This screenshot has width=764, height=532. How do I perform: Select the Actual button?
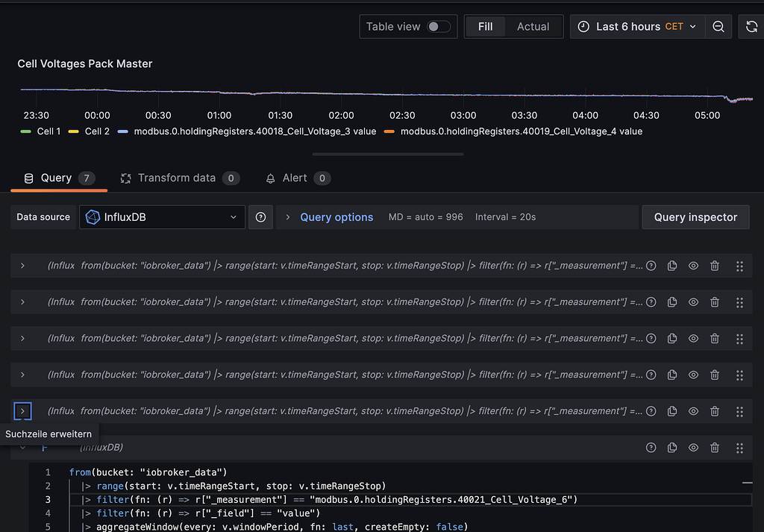533,26
